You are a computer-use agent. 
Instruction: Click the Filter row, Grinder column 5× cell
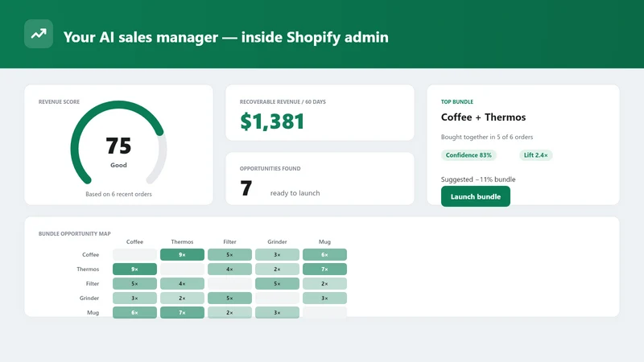277,284
